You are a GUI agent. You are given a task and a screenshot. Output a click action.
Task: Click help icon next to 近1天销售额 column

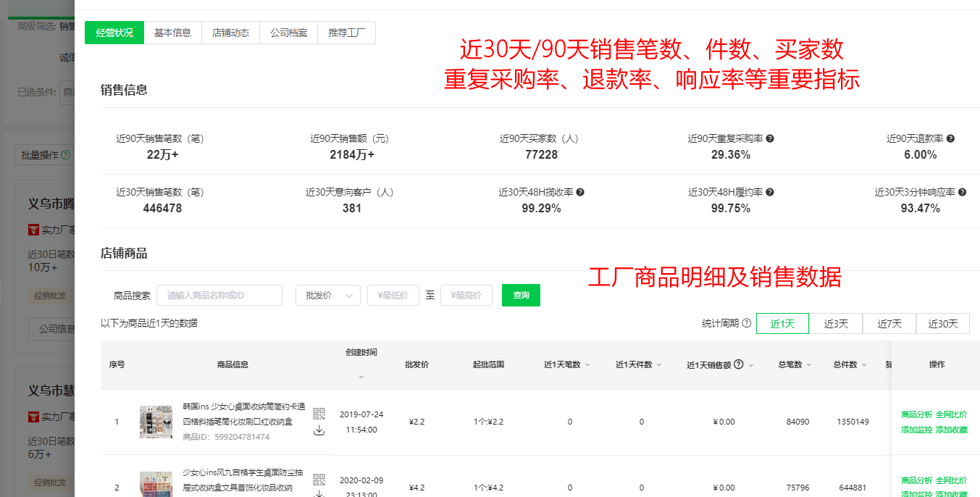[740, 364]
